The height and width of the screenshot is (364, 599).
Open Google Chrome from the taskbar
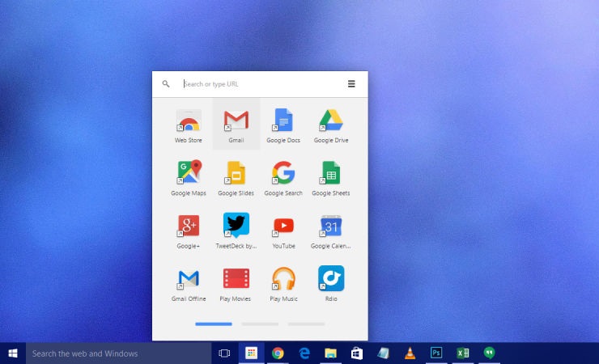click(278, 353)
